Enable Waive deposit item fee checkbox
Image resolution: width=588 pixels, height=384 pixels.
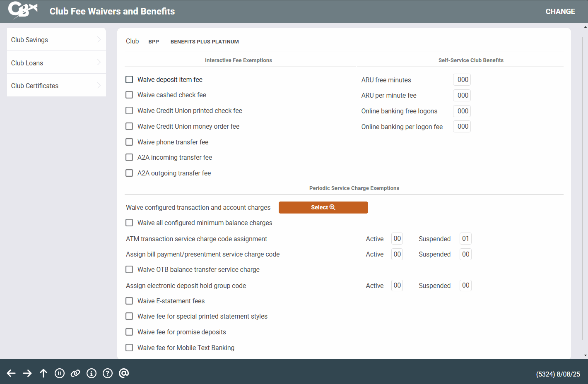point(129,79)
